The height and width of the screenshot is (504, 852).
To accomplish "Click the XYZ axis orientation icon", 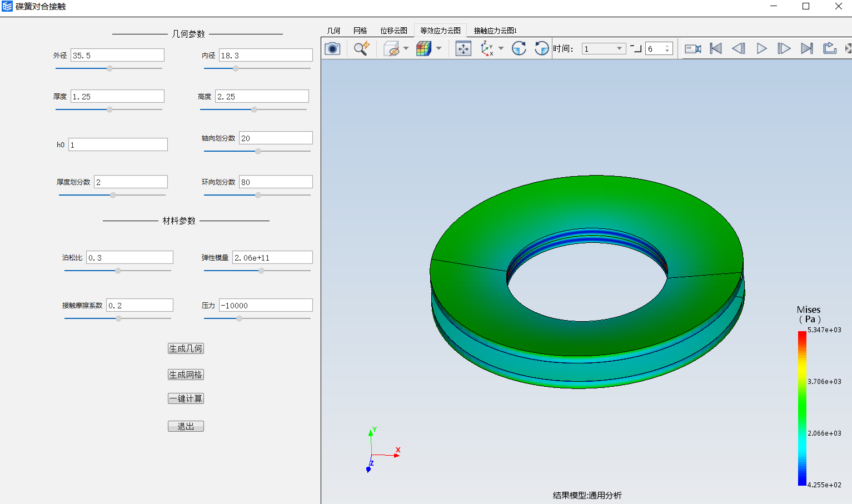I will 487,48.
